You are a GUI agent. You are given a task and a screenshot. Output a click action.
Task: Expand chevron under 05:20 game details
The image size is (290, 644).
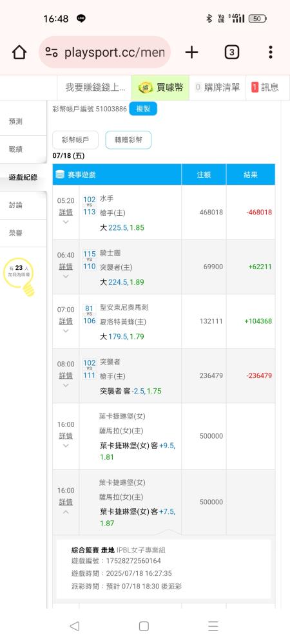coord(66,222)
